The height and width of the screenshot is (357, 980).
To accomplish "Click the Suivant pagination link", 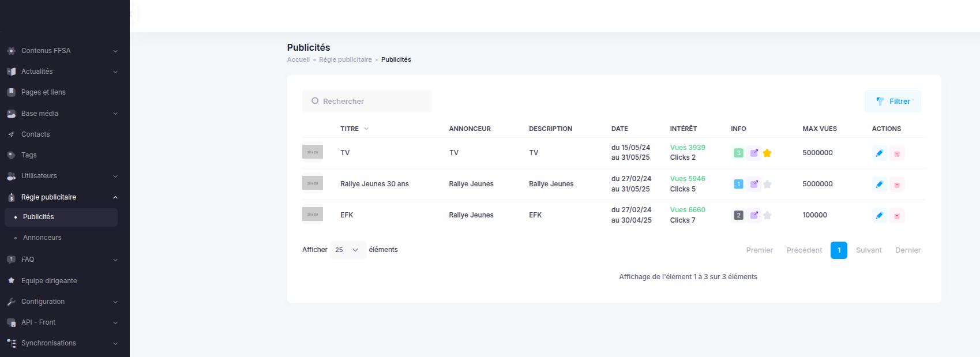I will 869,250.
